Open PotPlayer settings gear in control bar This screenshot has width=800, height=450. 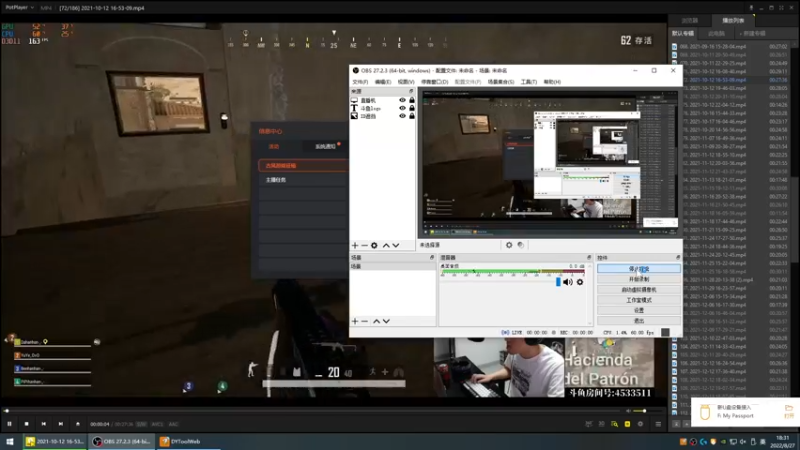640,424
